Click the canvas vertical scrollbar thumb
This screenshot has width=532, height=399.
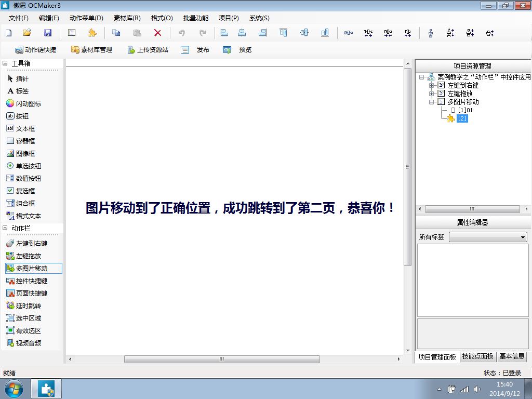(407, 167)
